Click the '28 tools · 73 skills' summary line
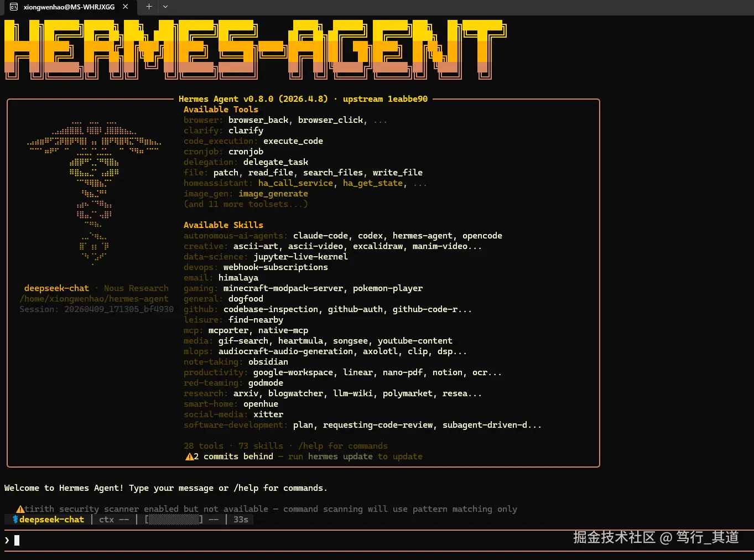Viewport: 754px width, 560px height. tap(233, 446)
